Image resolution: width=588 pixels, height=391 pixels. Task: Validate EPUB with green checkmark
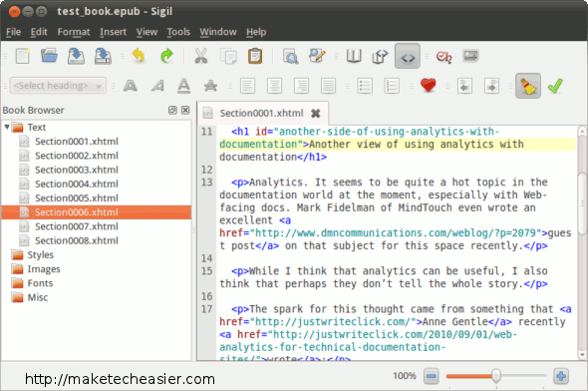pos(555,86)
